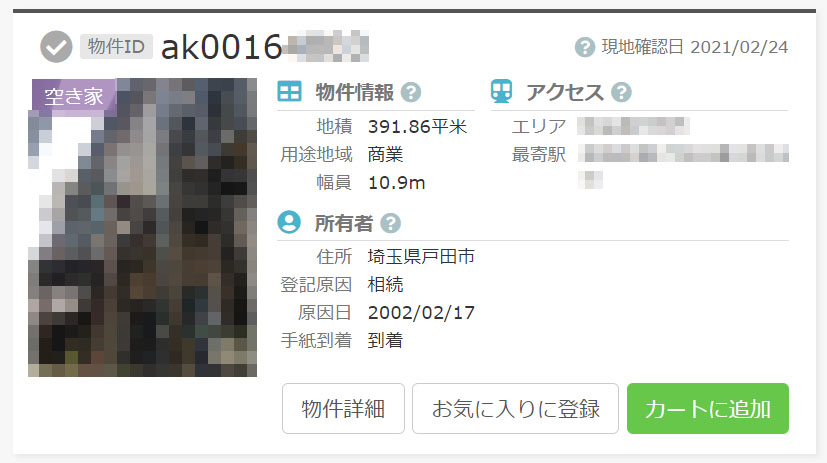Click the 物件情報 grid icon
This screenshot has height=463, width=827.
[289, 91]
